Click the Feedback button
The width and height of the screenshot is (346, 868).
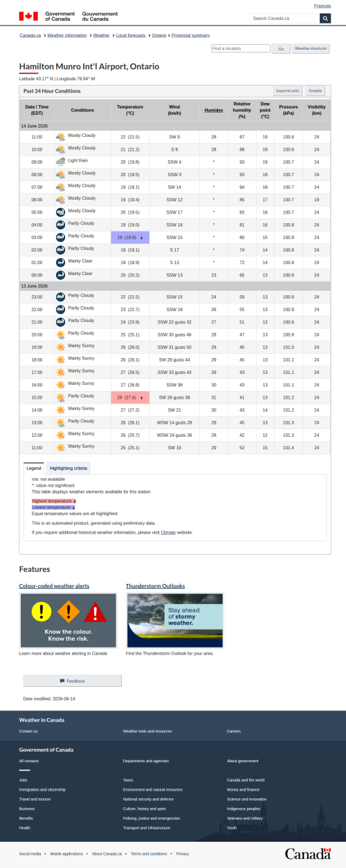coord(73,681)
